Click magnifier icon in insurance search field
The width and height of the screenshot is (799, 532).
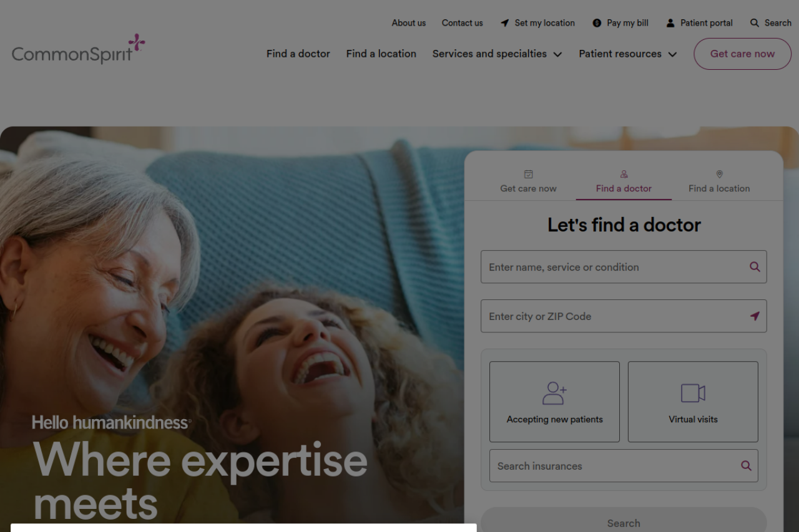click(x=746, y=466)
